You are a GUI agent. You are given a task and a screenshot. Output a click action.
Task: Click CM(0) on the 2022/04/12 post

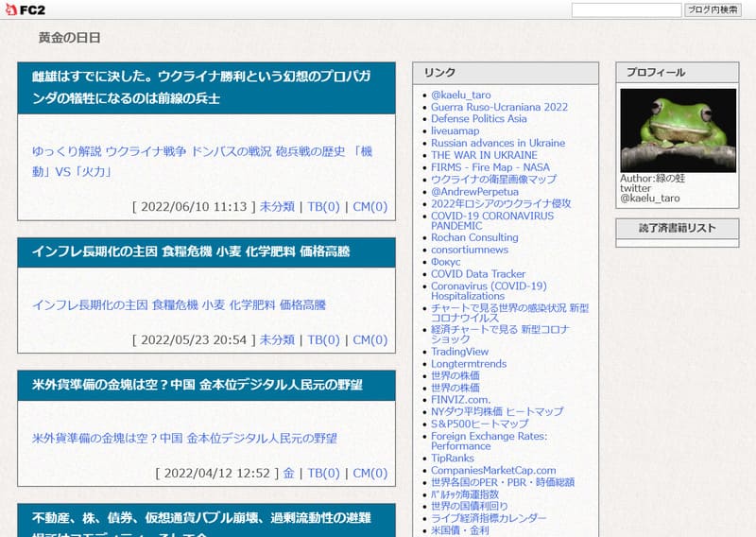[369, 473]
